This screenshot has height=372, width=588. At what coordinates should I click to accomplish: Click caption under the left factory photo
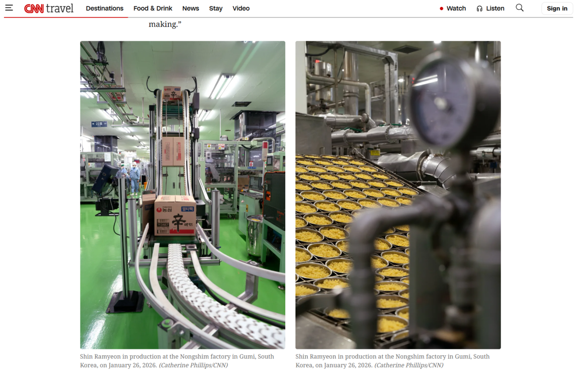point(177,361)
